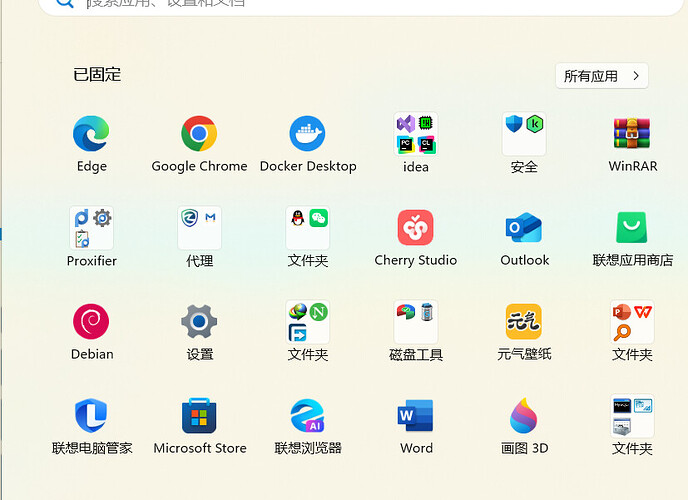Viewport: 688px width, 500px height.
Task: Launch Google Chrome from pinned apps
Action: (x=199, y=133)
